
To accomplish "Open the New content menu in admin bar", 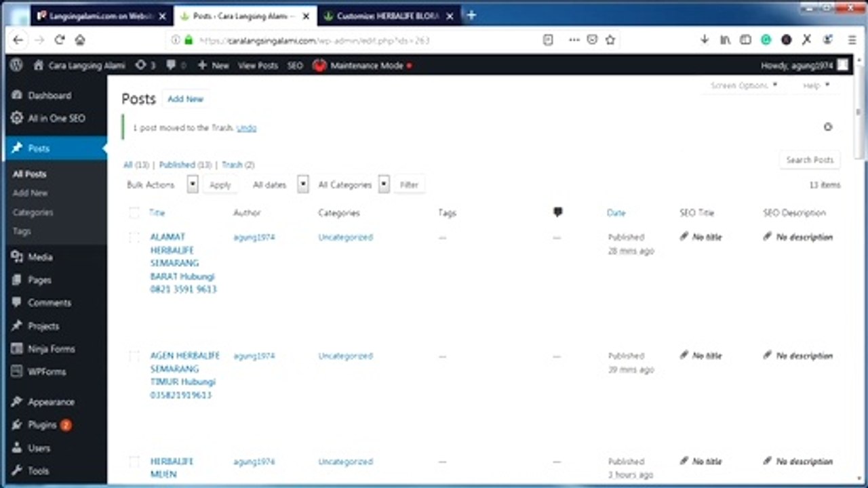I will tap(213, 66).
